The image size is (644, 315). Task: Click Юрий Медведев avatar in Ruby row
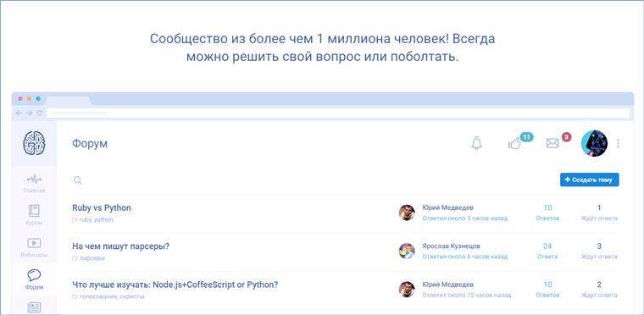click(407, 213)
